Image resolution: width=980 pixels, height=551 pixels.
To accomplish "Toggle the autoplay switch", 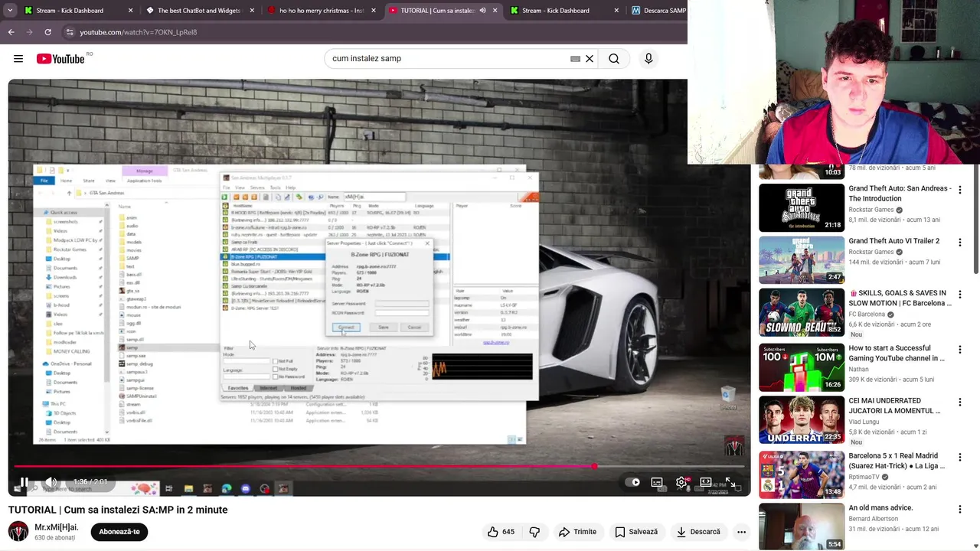I will pos(633,482).
